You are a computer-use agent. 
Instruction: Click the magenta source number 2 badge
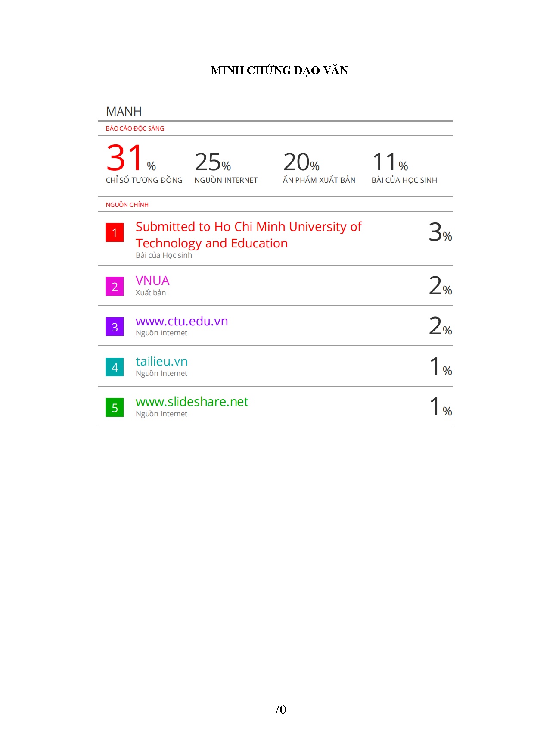(x=115, y=286)
